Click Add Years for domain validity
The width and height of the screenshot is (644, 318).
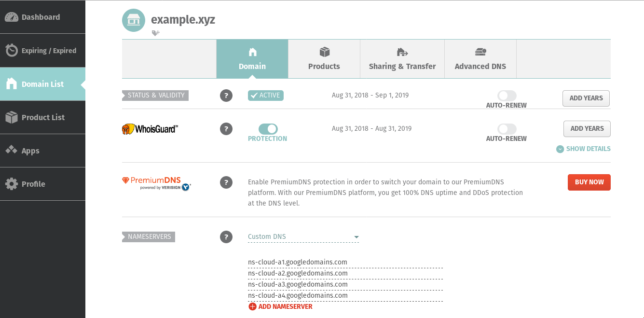[586, 98]
